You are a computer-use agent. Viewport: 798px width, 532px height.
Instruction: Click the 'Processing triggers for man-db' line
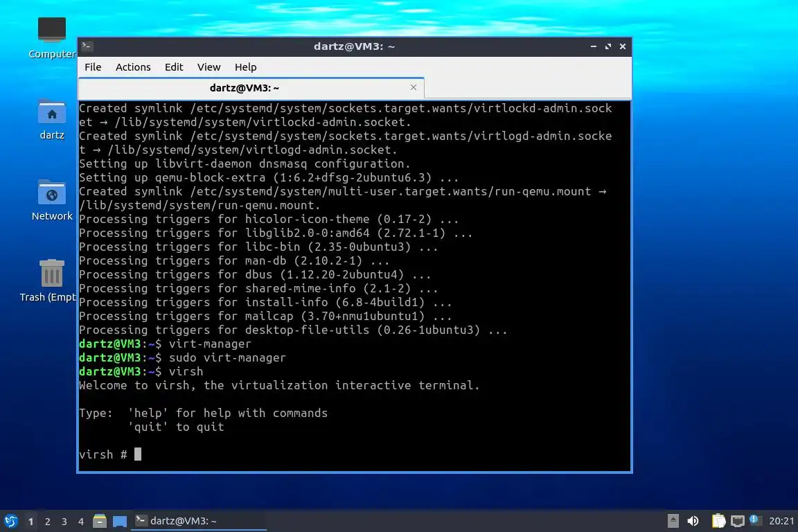(234, 260)
